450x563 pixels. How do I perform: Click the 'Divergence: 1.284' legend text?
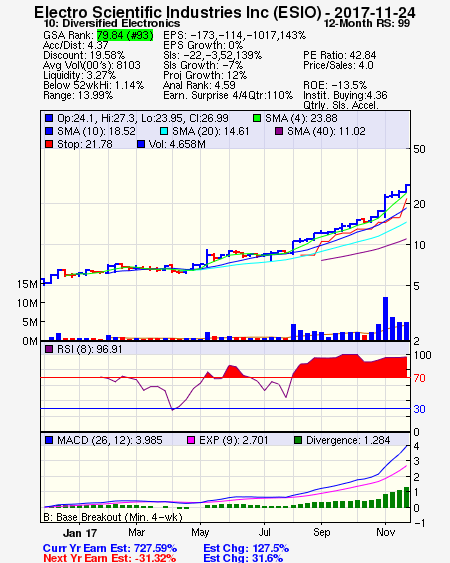348,440
